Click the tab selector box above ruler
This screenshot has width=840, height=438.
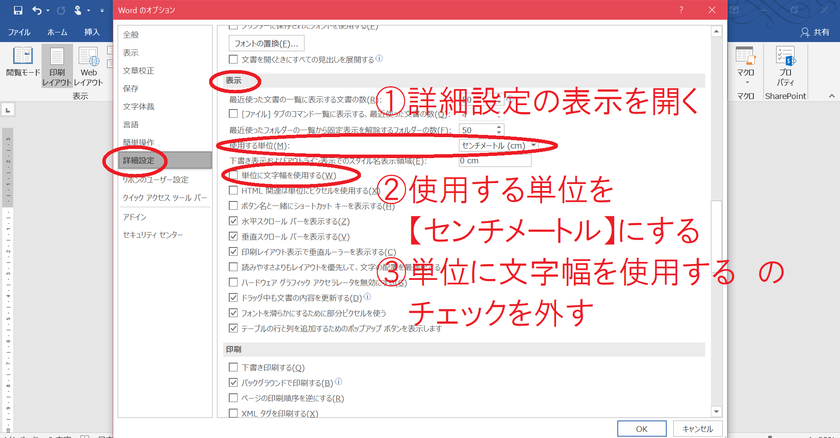click(8, 110)
